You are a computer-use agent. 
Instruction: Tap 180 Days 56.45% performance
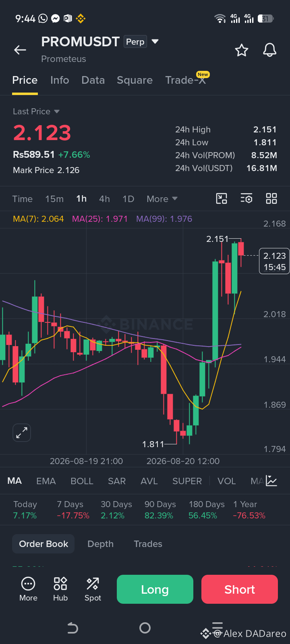[207, 510]
